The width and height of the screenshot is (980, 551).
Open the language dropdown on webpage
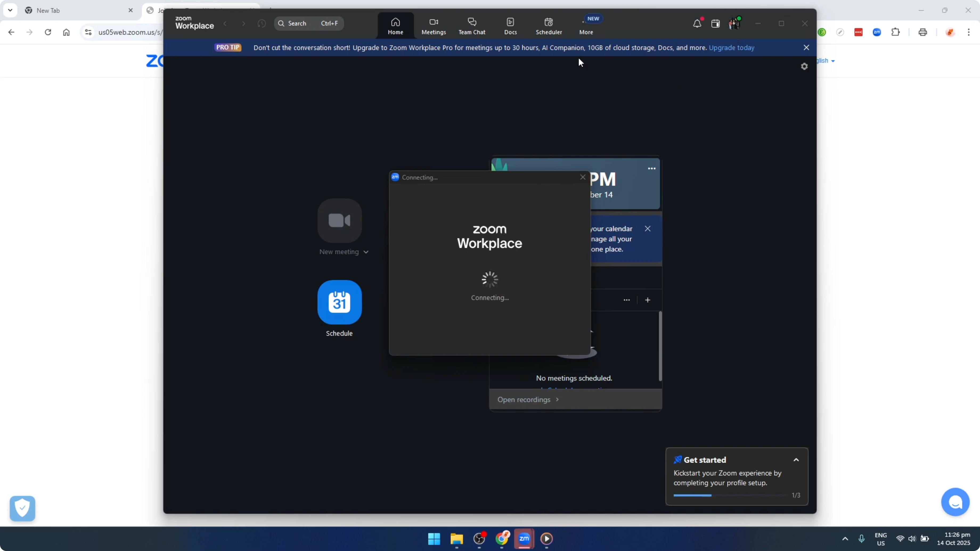click(x=826, y=61)
